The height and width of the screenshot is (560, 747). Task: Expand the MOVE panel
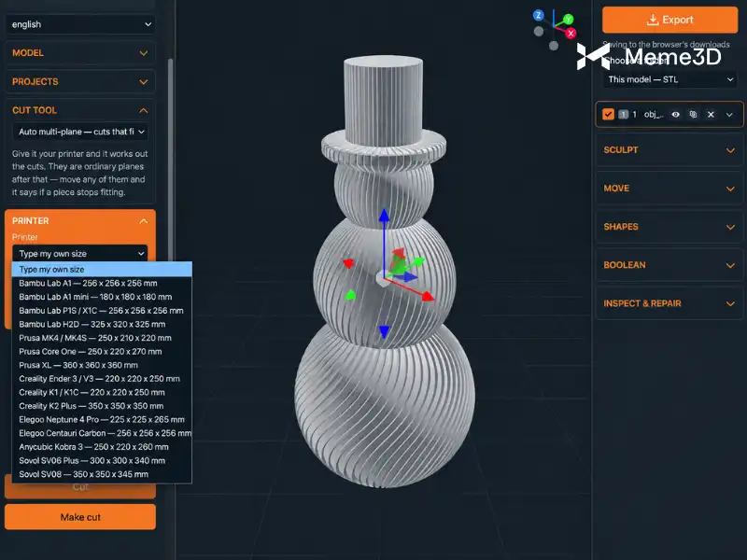click(x=669, y=189)
